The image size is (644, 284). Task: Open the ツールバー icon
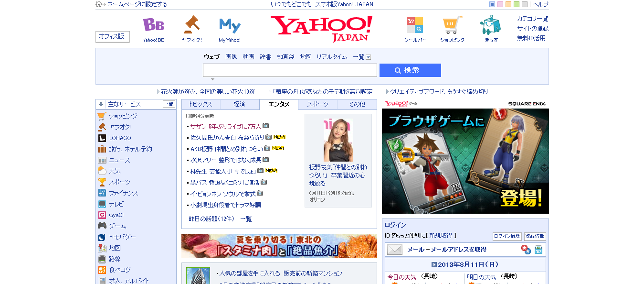pos(415,24)
